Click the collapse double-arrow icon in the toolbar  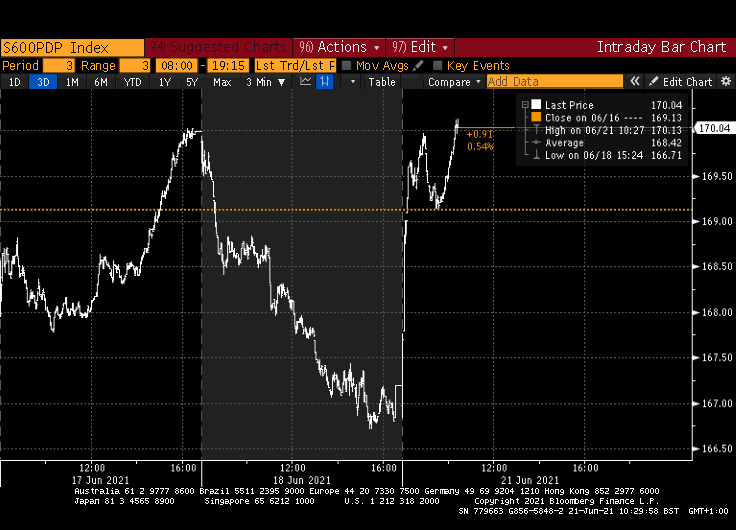[x=634, y=82]
